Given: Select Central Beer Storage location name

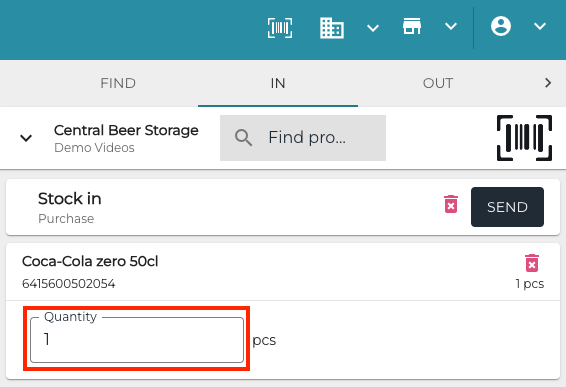Looking at the screenshot, I should [x=126, y=130].
